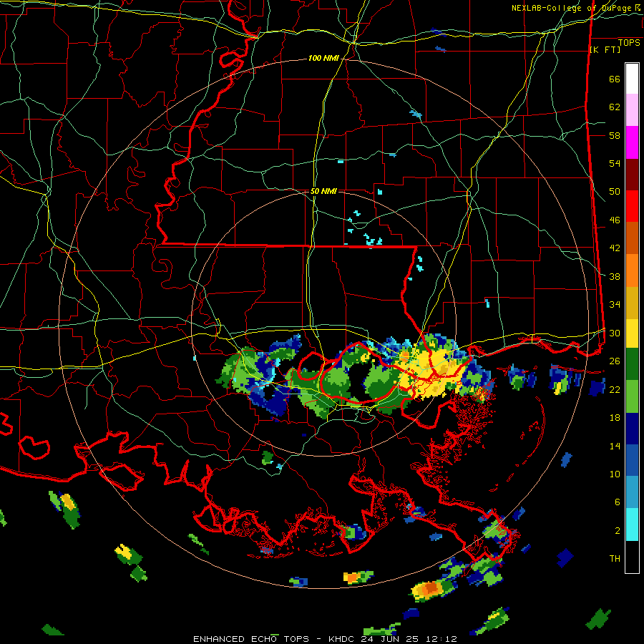This screenshot has height=644, width=644.
Task: Click the medium blue legend swatch
Action: point(632,460)
